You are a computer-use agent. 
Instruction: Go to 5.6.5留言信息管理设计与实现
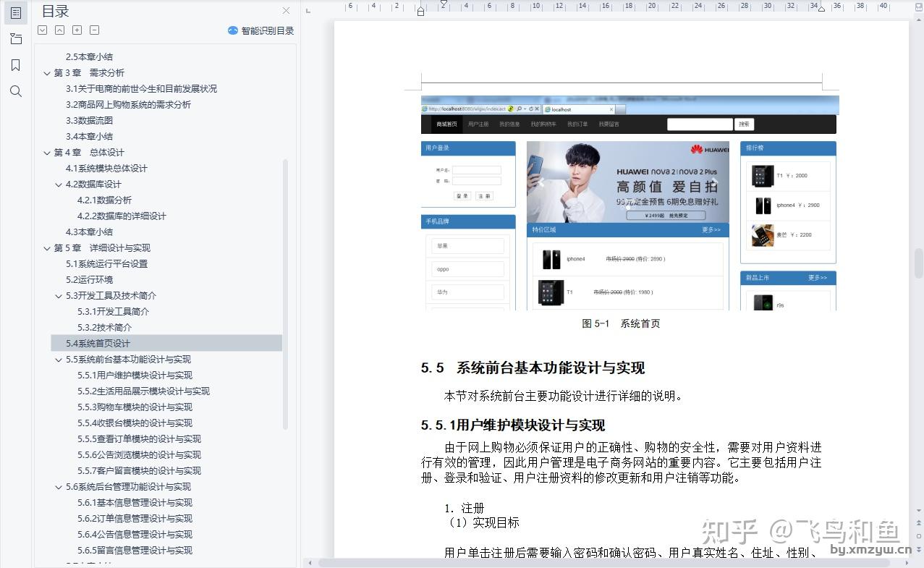(135, 550)
